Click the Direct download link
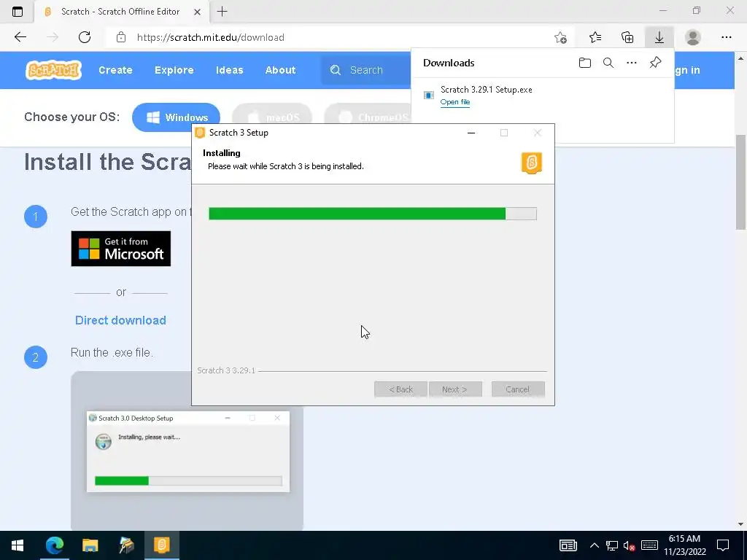This screenshot has width=747, height=560. coord(120,320)
